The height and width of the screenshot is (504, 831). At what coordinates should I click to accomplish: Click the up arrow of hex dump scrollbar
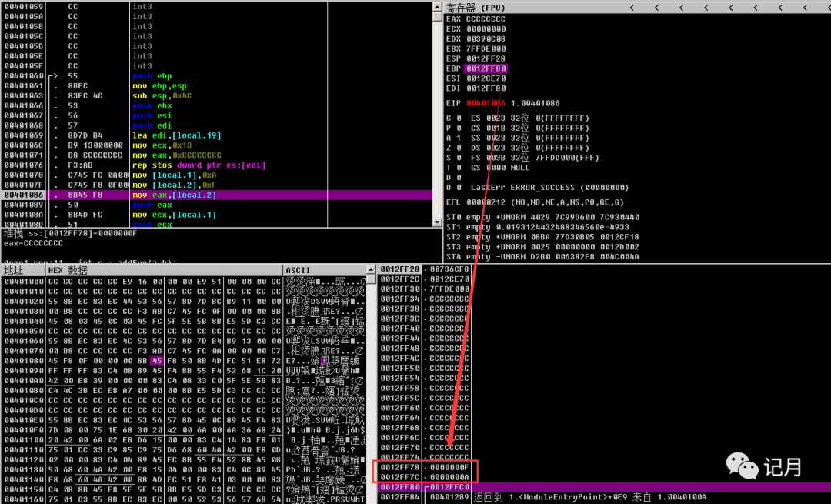click(371, 270)
